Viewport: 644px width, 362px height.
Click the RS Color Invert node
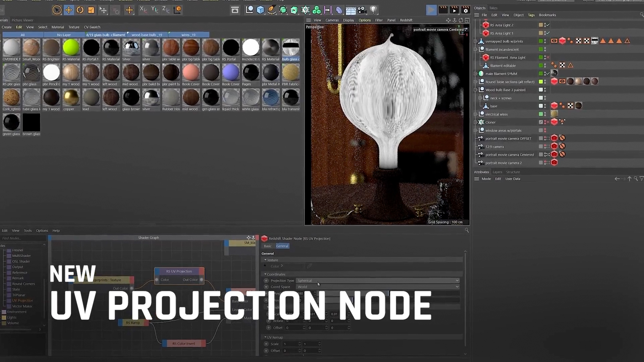[184, 344]
